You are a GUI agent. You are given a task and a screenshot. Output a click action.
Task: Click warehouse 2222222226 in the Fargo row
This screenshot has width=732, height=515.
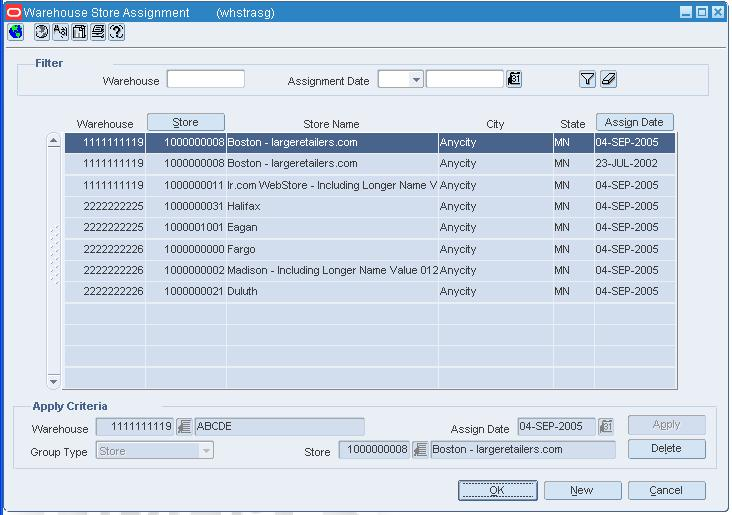point(105,249)
